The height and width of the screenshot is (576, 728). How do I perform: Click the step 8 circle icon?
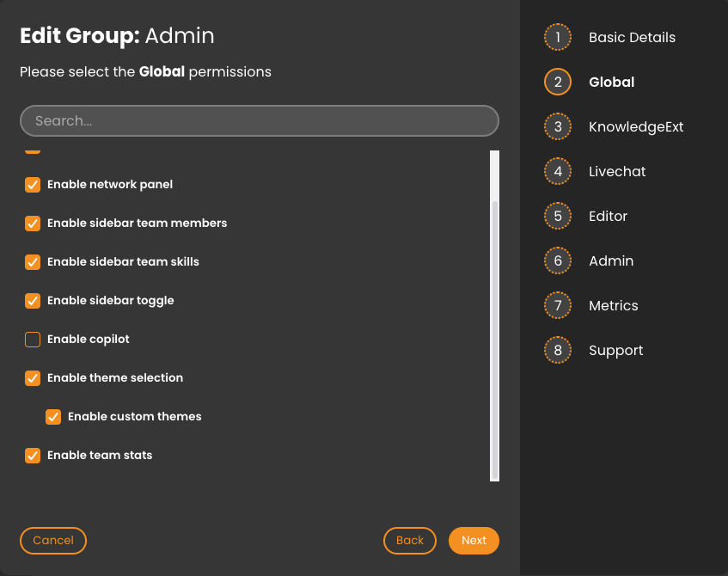tap(558, 351)
